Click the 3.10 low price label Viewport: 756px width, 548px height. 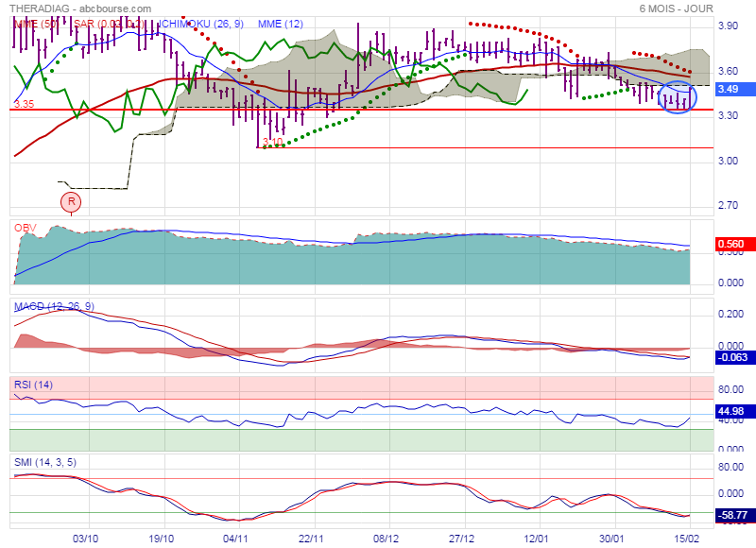pyautogui.click(x=272, y=142)
